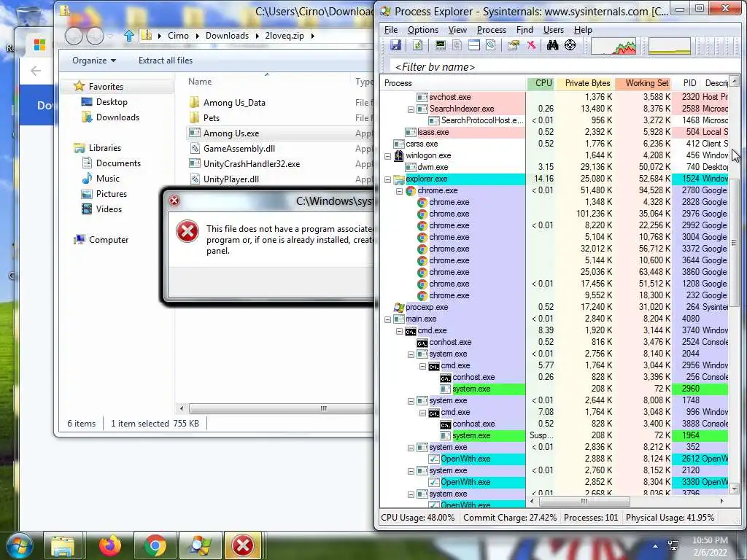Collapse the cmd.exe PID 3740 node
Image resolution: width=747 pixels, height=560 pixels.
tap(399, 331)
